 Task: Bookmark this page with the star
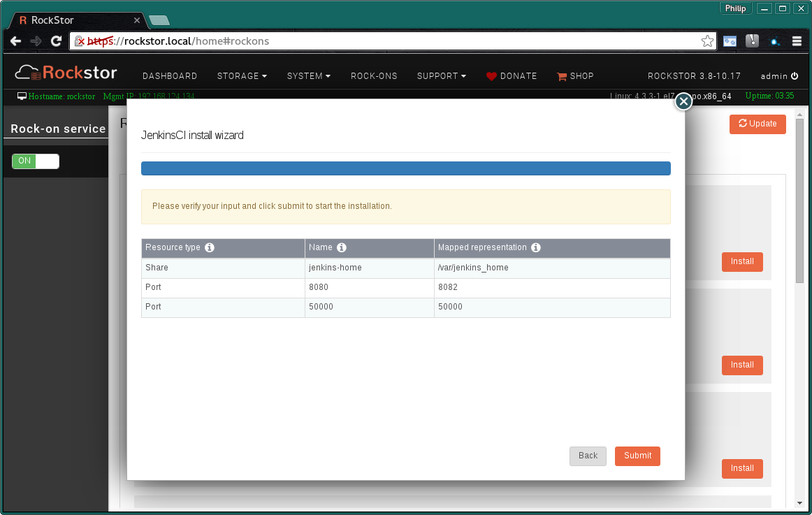707,41
